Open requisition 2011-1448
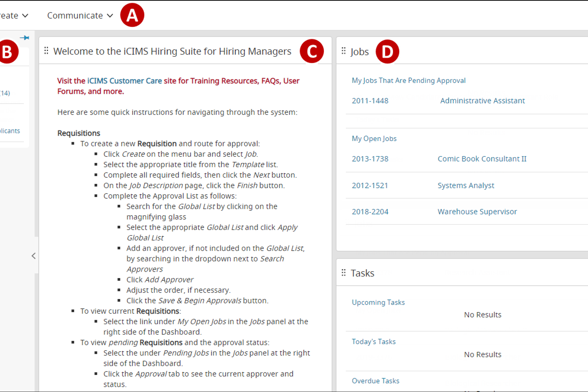 (370, 100)
